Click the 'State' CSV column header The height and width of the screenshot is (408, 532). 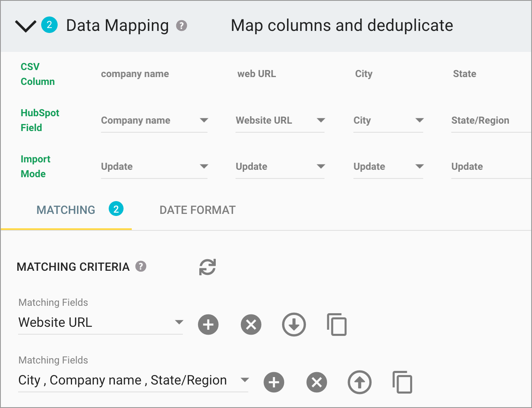pyautogui.click(x=464, y=74)
